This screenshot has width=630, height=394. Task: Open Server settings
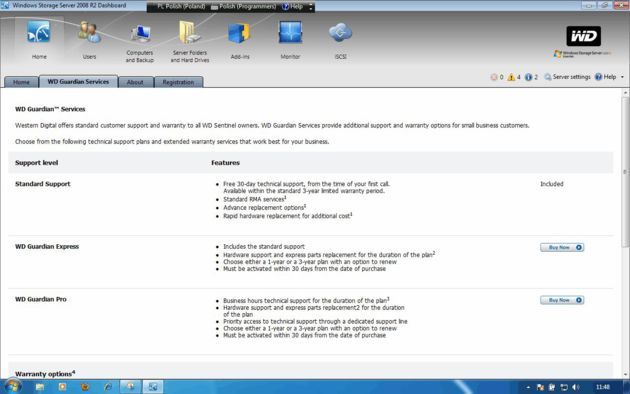click(x=567, y=77)
